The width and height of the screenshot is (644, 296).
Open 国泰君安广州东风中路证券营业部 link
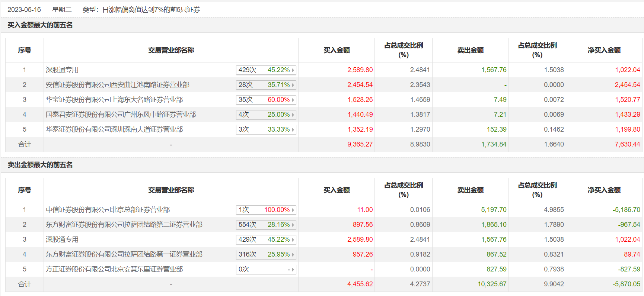click(121, 115)
